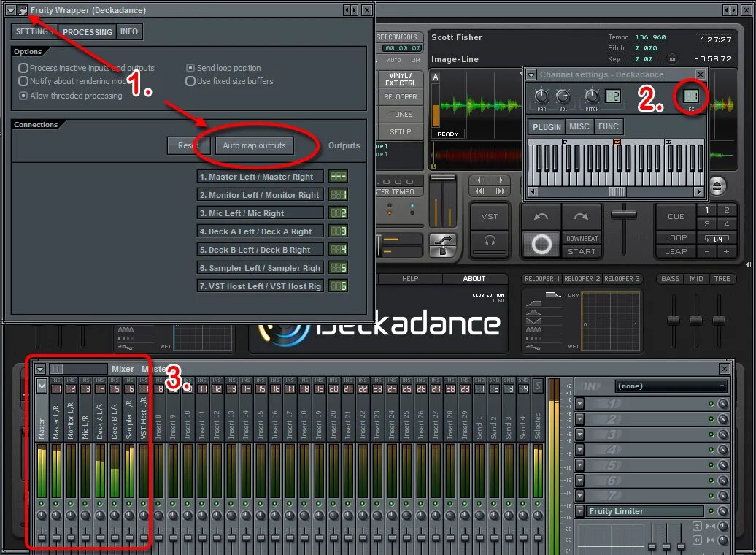This screenshot has width=756, height=555.
Task: Open the RELOOPER panel in Deckadance
Action: click(400, 97)
